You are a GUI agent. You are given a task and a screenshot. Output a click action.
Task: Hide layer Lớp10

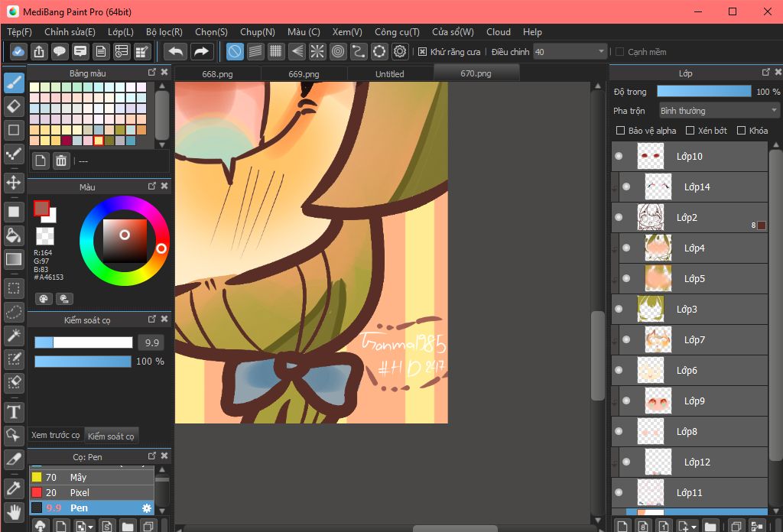click(619, 156)
